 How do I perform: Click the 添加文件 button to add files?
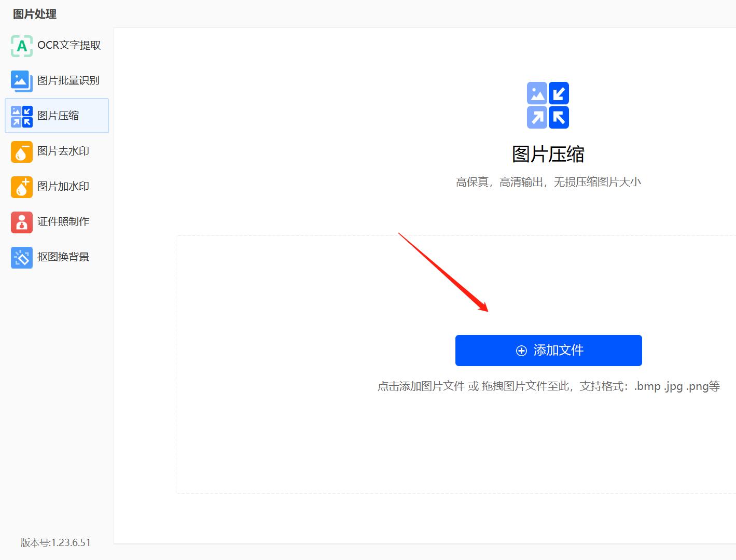click(x=548, y=351)
